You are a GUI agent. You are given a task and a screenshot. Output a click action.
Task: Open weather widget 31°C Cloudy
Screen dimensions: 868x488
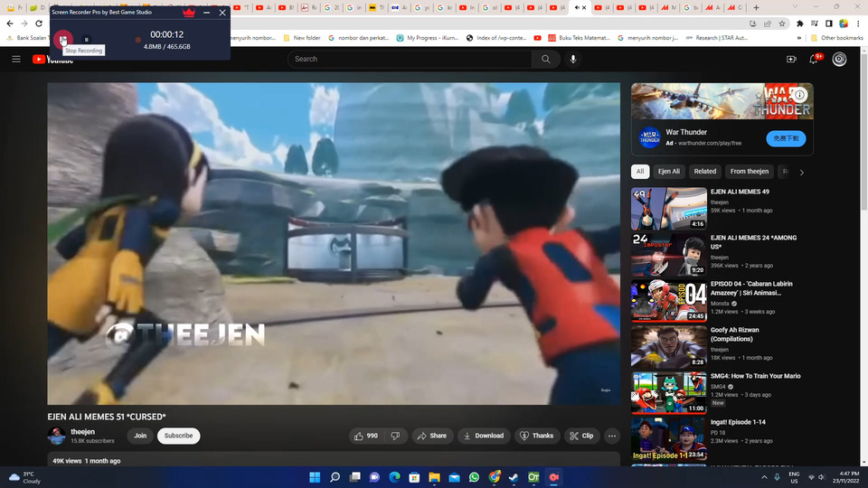click(25, 477)
